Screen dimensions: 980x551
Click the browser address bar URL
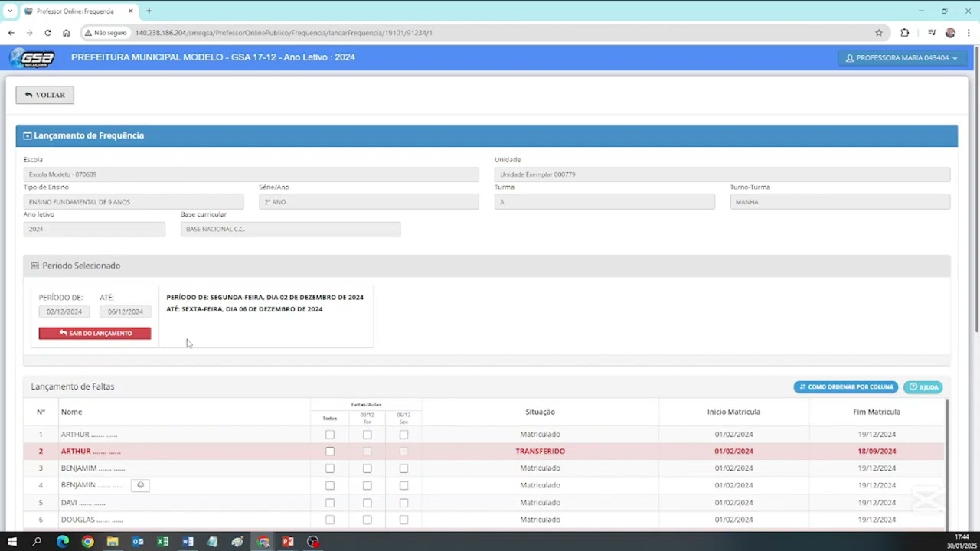pyautogui.click(x=284, y=33)
